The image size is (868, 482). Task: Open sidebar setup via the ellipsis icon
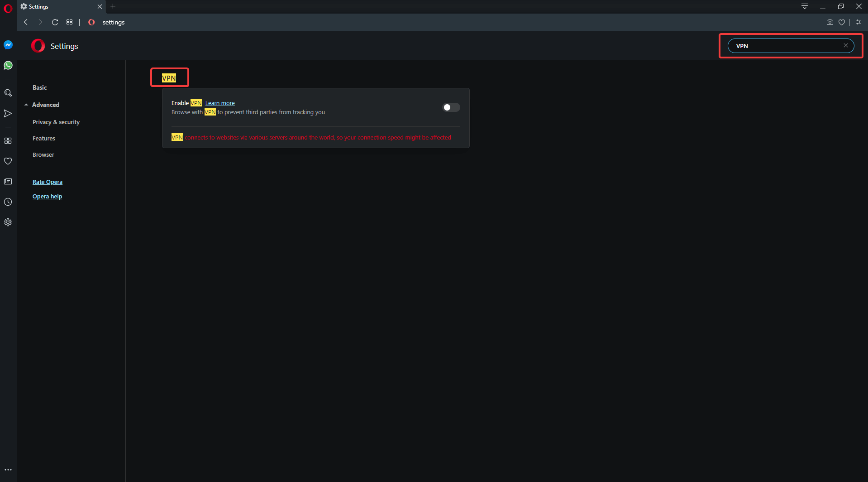click(x=8, y=470)
